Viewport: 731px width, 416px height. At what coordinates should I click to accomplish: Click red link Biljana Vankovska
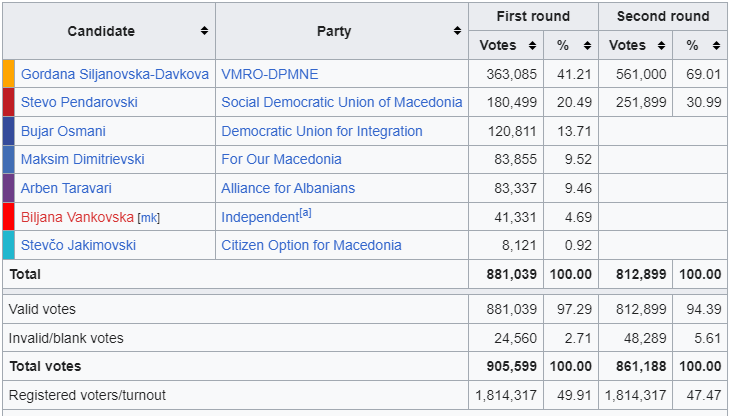tap(77, 216)
